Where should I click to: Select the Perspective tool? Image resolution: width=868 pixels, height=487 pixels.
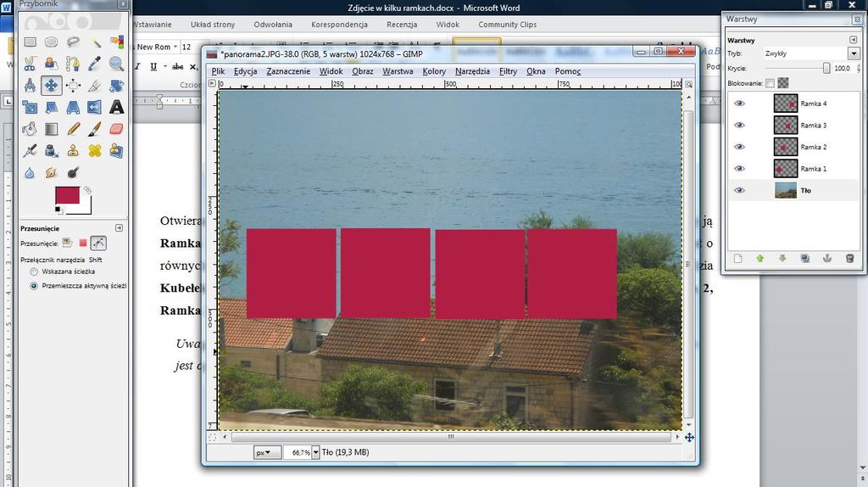click(x=73, y=107)
